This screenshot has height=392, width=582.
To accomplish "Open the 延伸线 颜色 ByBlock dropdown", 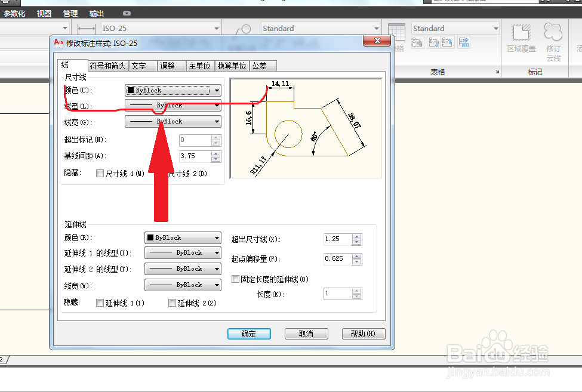I will pyautogui.click(x=183, y=237).
